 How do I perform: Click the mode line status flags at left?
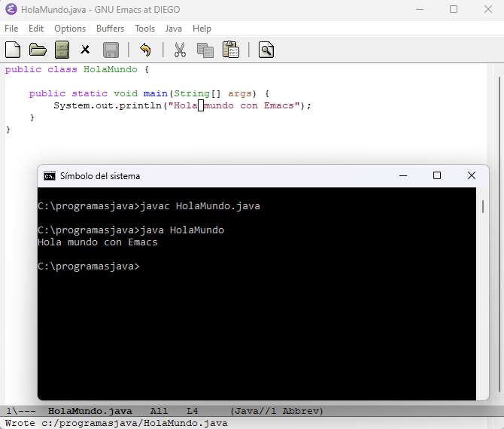[x=21, y=411]
